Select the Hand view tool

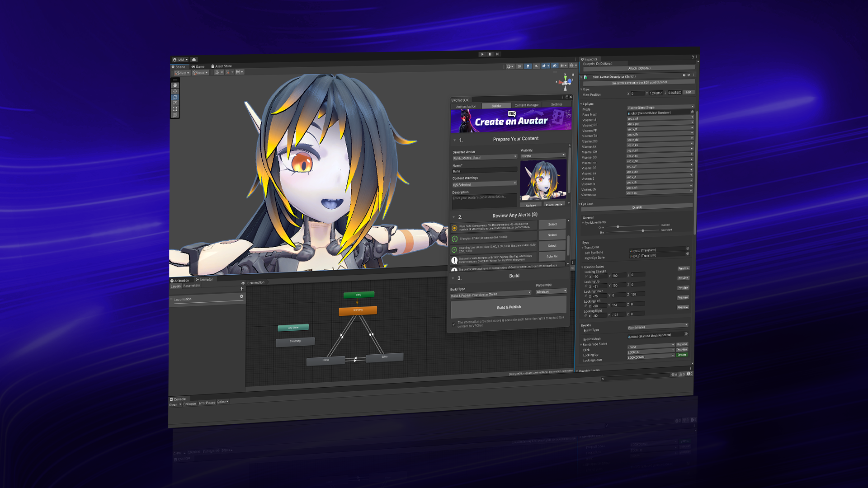tap(175, 84)
